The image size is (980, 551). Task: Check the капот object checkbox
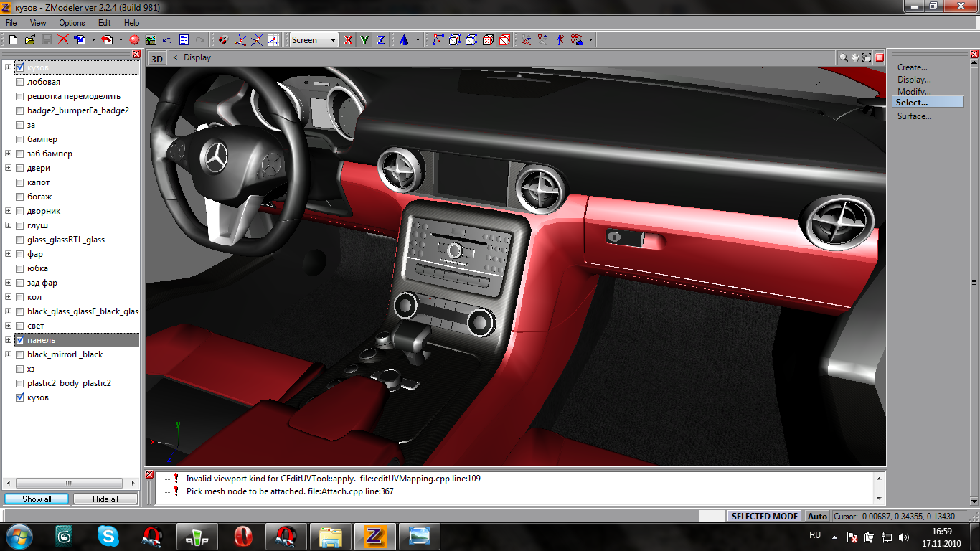20,182
